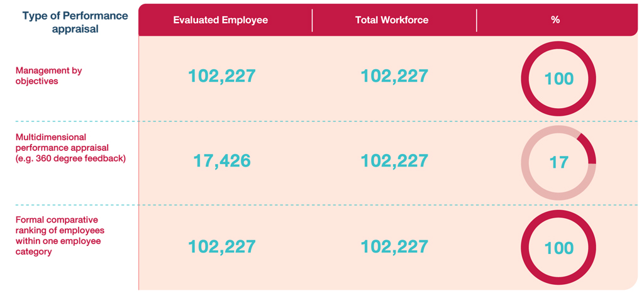Select the Total Workforce column header
This screenshot has height=293, width=644.
pyautogui.click(x=392, y=20)
